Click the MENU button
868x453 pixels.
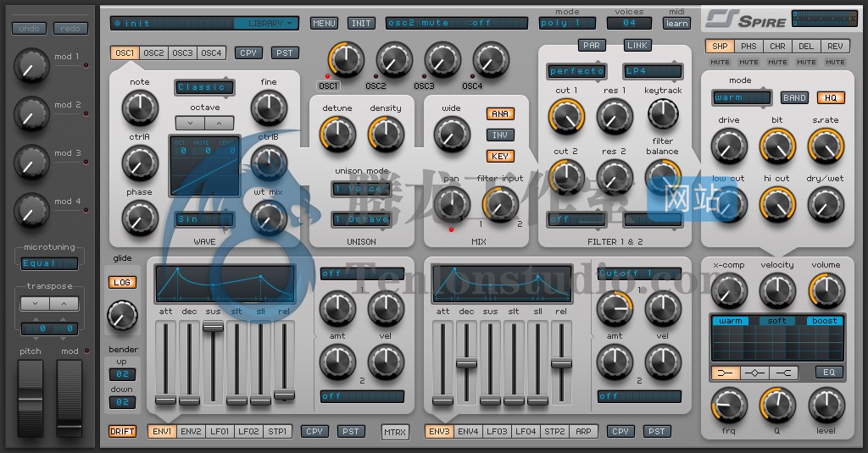[x=324, y=23]
